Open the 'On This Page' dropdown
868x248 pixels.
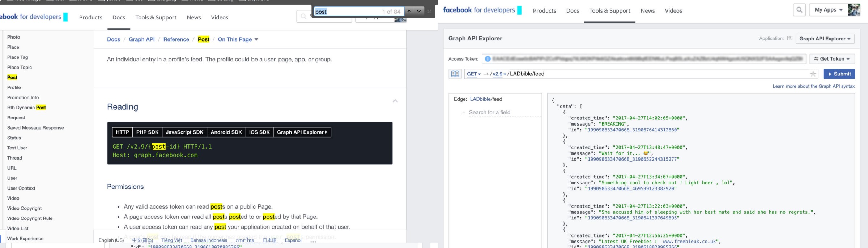click(x=238, y=39)
